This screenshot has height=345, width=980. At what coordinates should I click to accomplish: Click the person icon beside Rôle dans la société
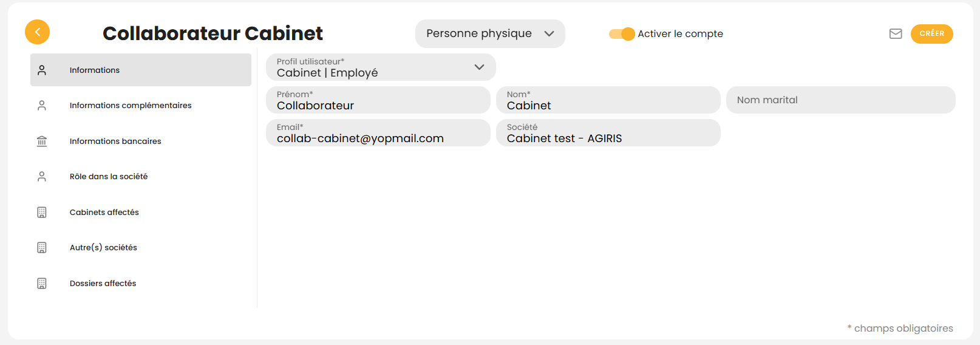[x=42, y=177]
